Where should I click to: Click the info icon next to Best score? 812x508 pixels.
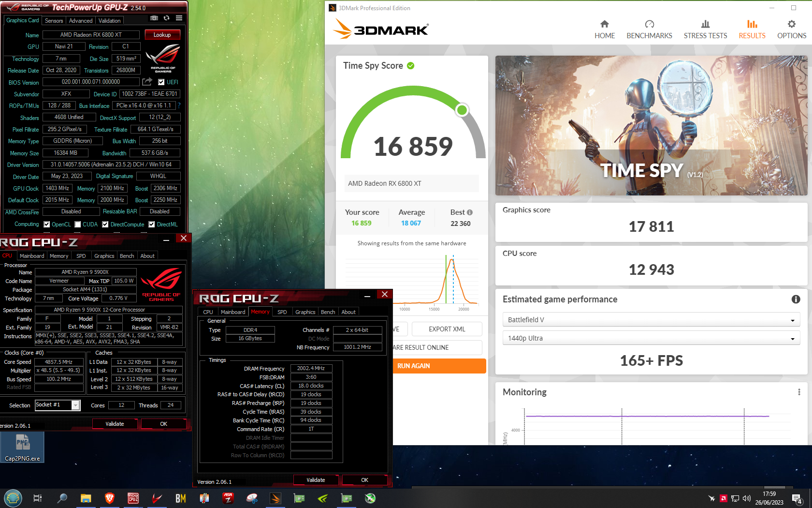(470, 212)
